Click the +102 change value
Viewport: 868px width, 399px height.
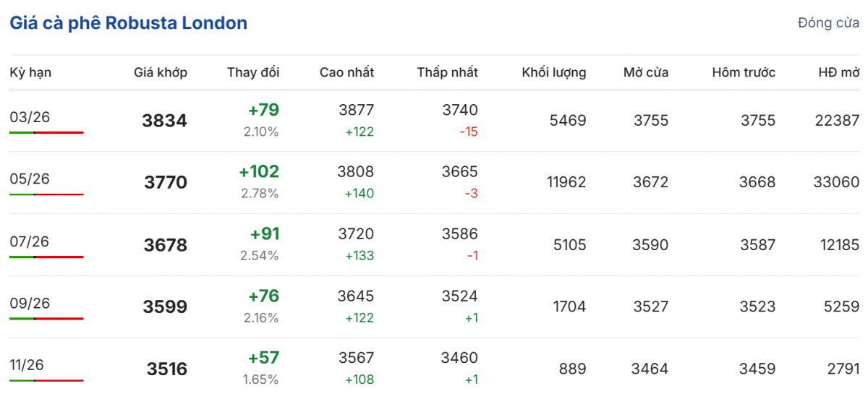[x=259, y=172]
